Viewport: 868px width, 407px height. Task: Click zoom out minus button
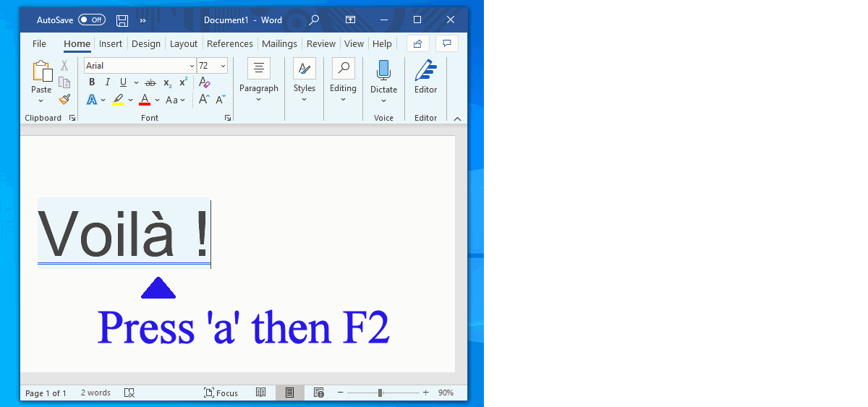point(339,393)
